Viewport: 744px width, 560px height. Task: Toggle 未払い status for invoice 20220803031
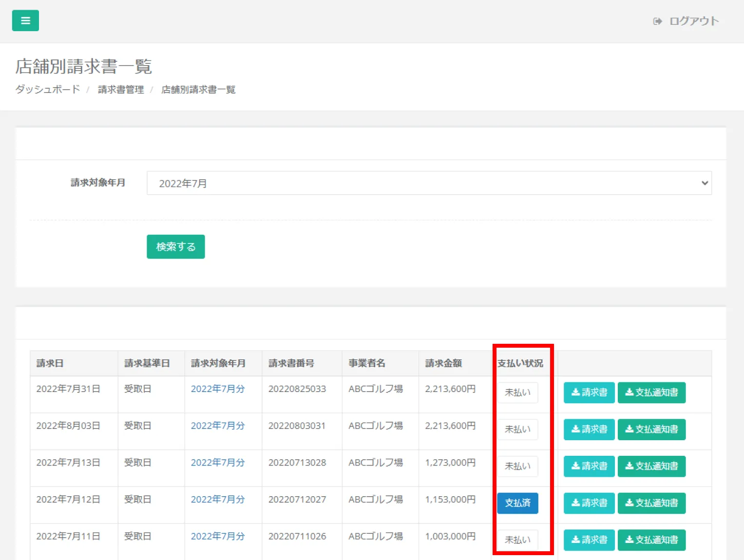[x=517, y=429]
